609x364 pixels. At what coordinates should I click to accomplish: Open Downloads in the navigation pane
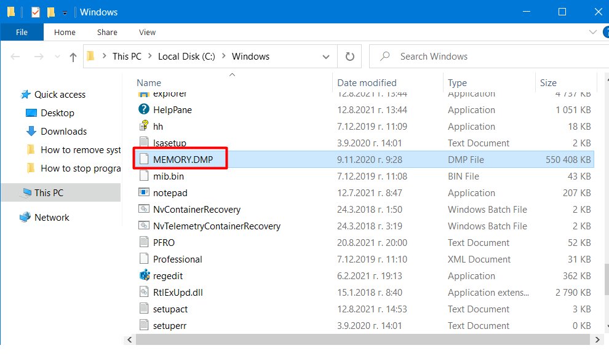pyautogui.click(x=64, y=132)
